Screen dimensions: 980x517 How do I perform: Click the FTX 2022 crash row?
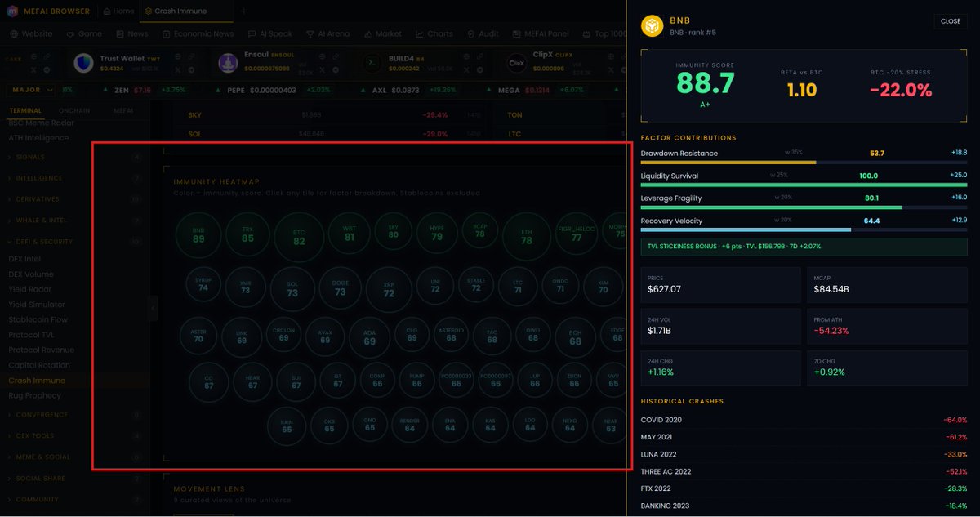[x=804, y=488]
